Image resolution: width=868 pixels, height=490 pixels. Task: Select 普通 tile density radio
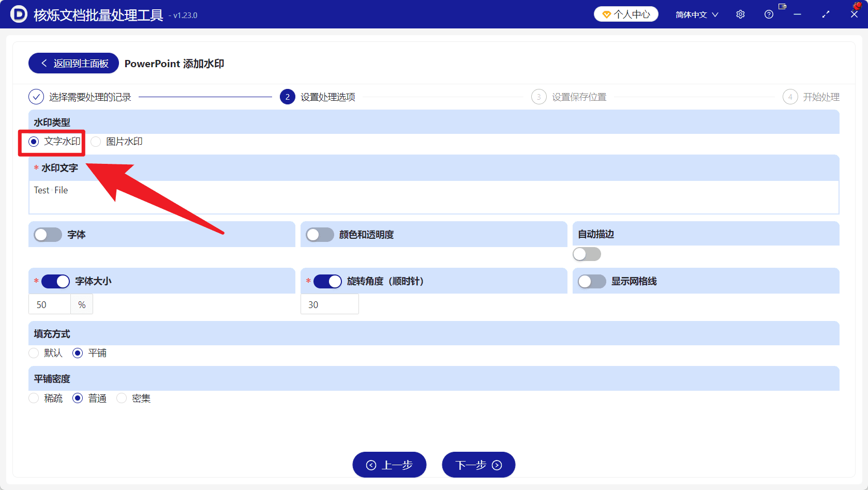[78, 398]
